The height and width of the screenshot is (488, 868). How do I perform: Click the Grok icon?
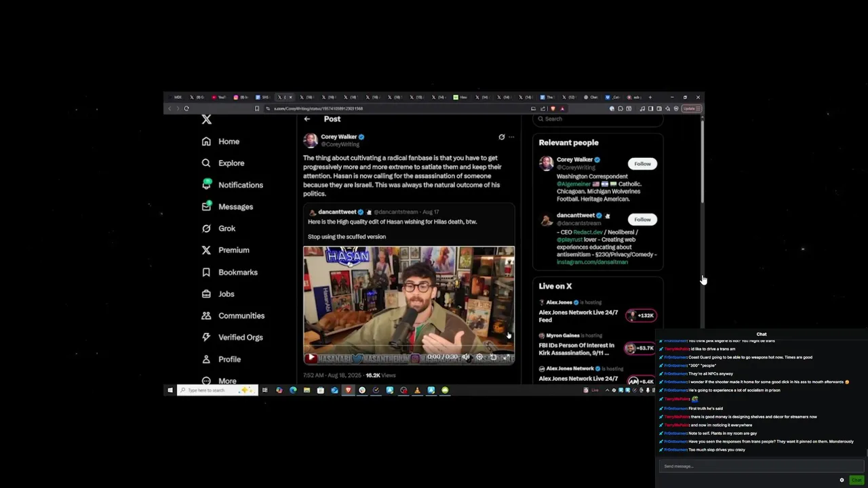click(206, 228)
